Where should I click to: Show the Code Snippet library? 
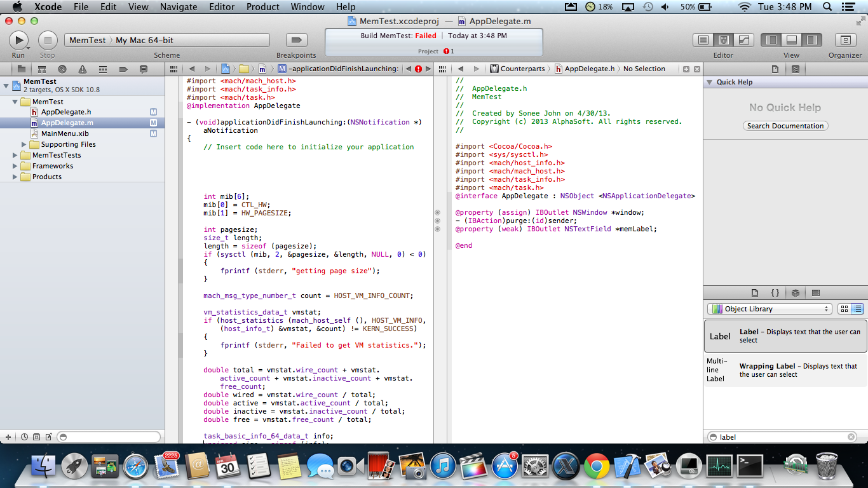coord(775,293)
